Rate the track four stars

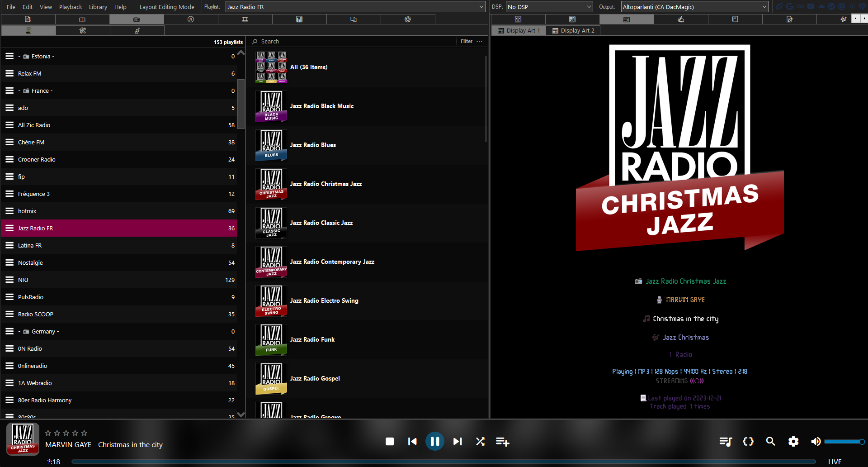(x=75, y=433)
